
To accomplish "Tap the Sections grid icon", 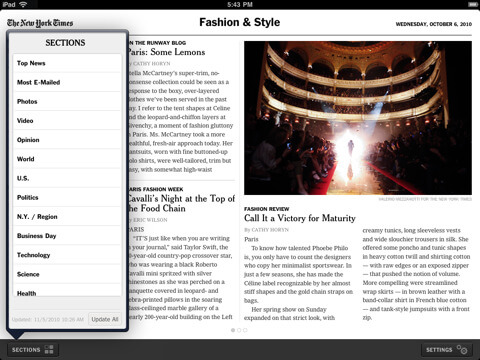I will coord(49,349).
